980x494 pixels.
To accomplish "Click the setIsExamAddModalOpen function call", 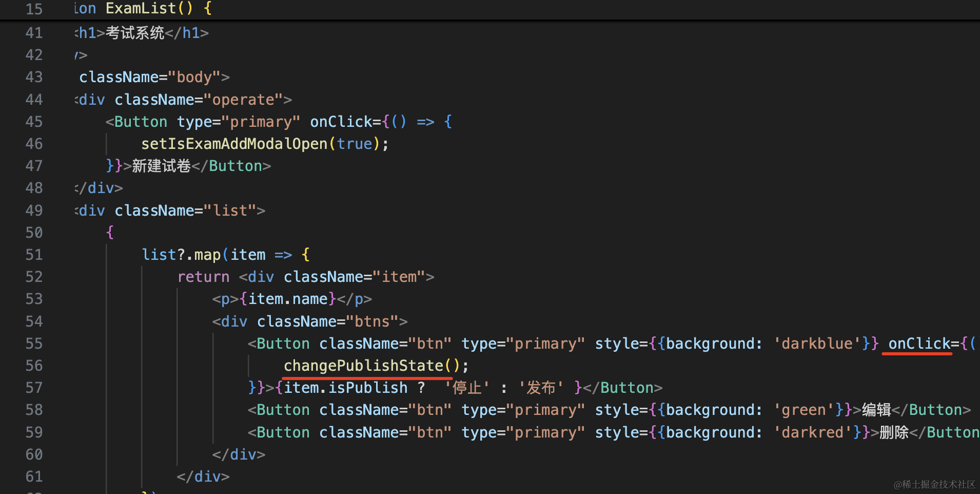I will [x=234, y=144].
